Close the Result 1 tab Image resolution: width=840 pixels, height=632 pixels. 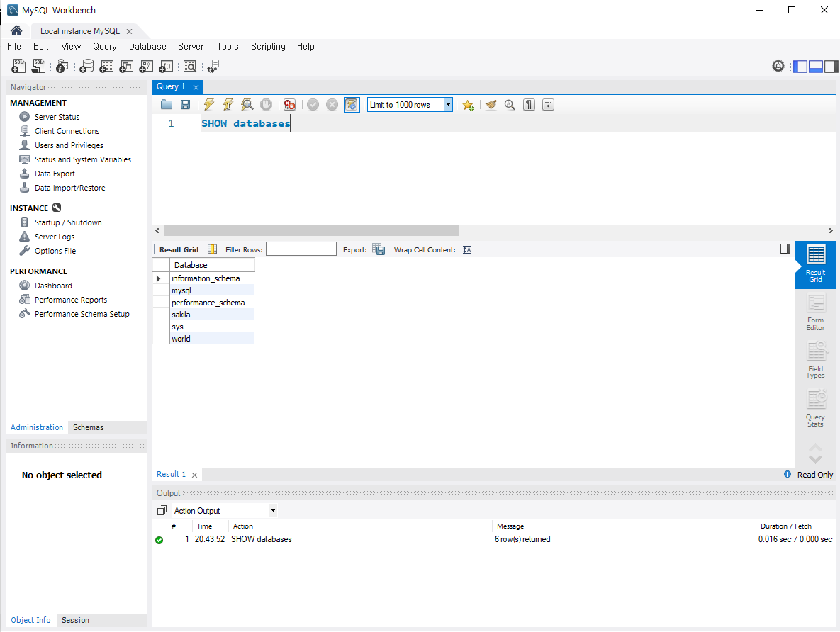pyautogui.click(x=194, y=475)
